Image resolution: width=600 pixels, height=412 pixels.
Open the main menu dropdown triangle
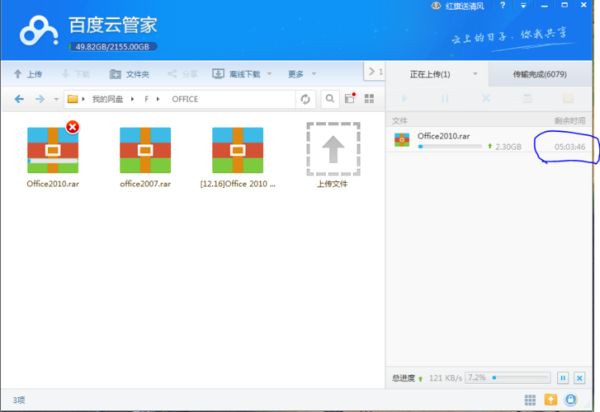point(523,5)
